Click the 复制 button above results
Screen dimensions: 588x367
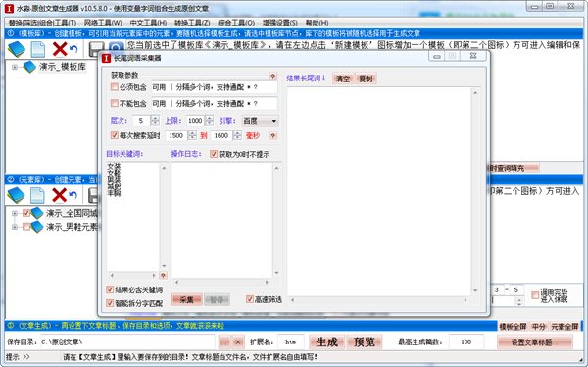[366, 79]
